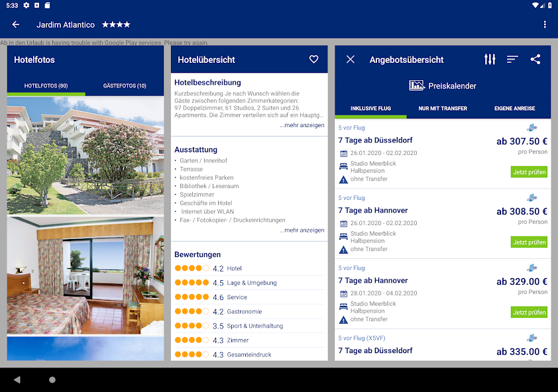Share the offers via share icon
The height and width of the screenshot is (392, 558).
tap(535, 60)
